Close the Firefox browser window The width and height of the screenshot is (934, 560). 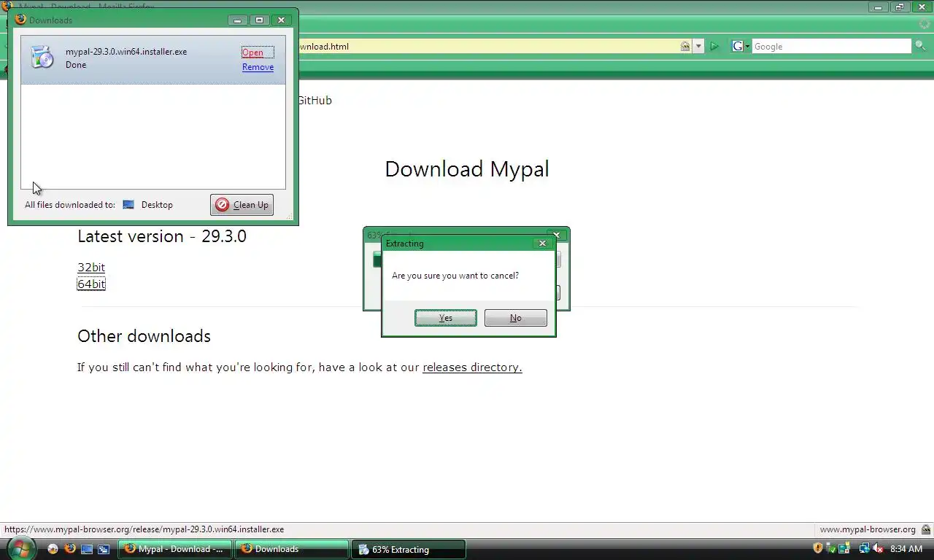pyautogui.click(x=922, y=7)
